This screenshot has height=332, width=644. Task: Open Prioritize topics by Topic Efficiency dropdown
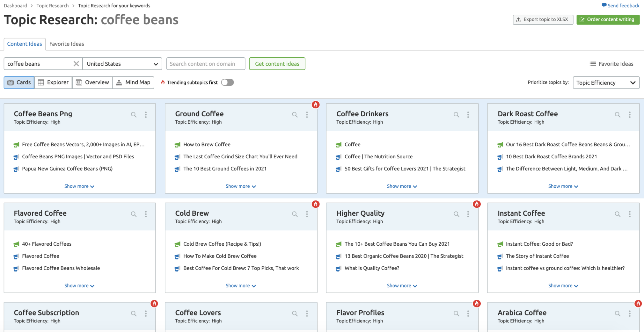pyautogui.click(x=606, y=83)
